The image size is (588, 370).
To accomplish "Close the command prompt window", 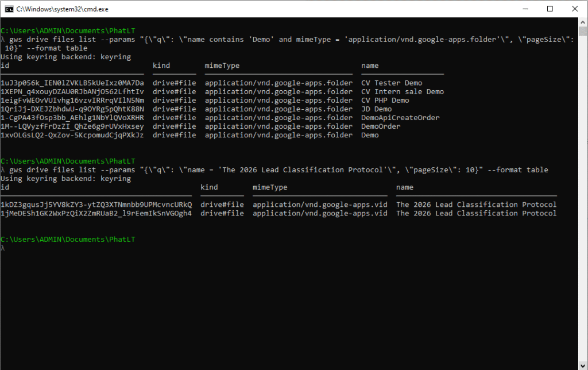I will [x=575, y=9].
